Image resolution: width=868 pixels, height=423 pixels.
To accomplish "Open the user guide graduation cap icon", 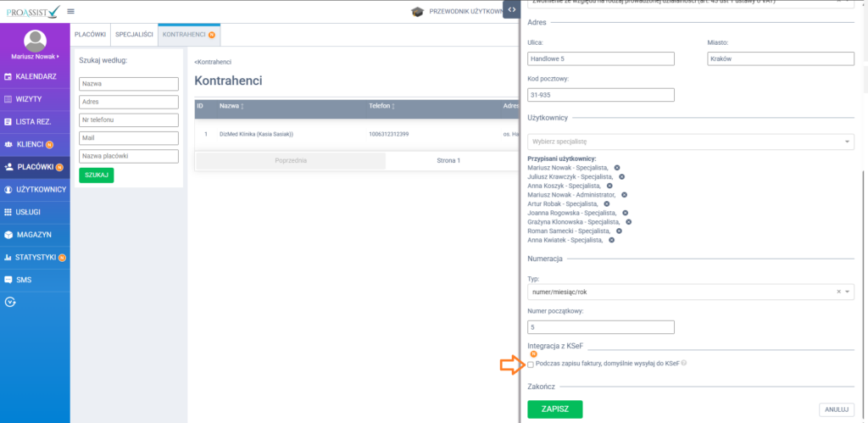I will tap(417, 12).
